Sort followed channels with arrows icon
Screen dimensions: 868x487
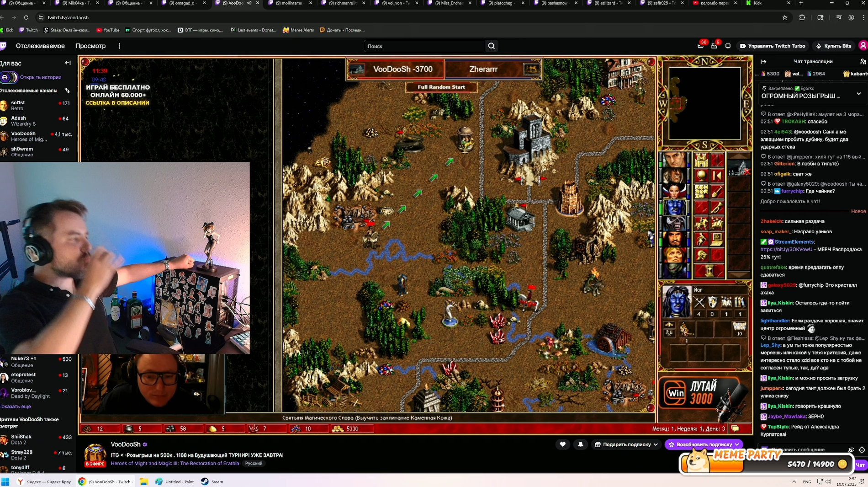point(68,91)
